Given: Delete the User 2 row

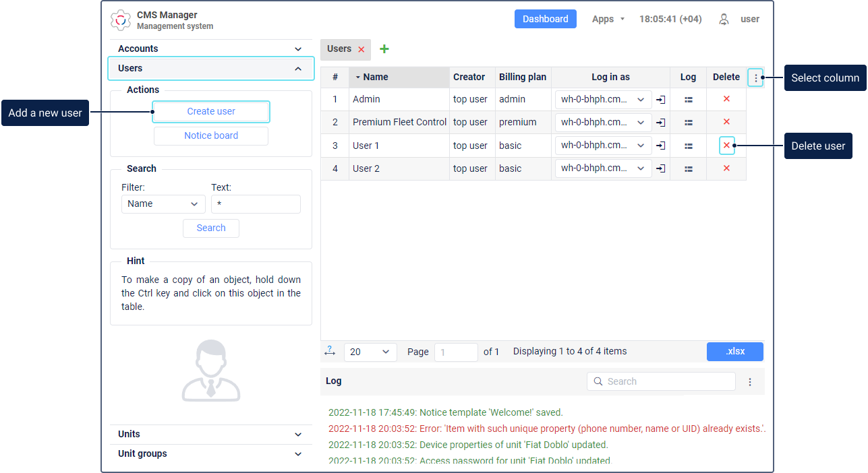Looking at the screenshot, I should (x=726, y=168).
